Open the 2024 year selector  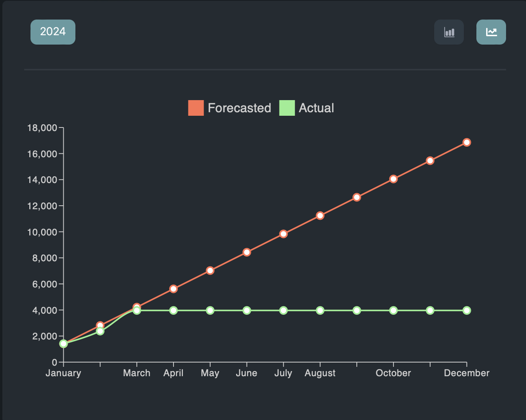coord(53,32)
